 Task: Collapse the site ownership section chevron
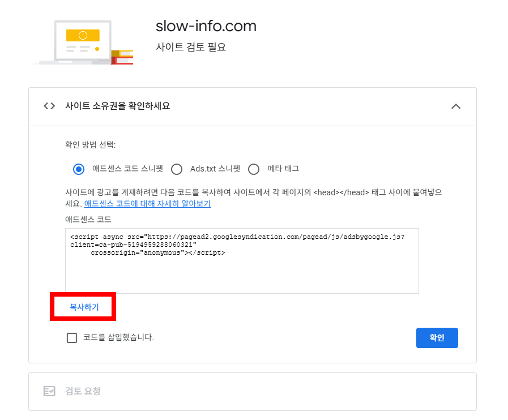coord(456,106)
